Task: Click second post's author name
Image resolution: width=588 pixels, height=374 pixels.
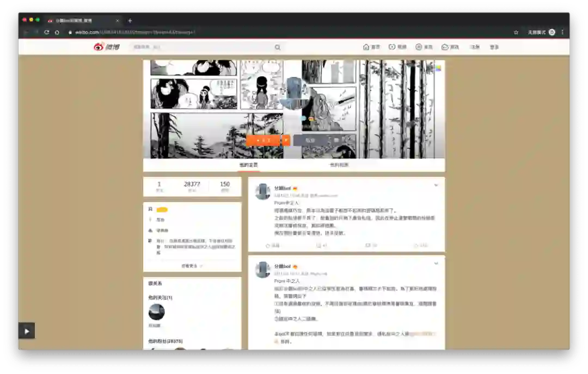Action: click(283, 266)
